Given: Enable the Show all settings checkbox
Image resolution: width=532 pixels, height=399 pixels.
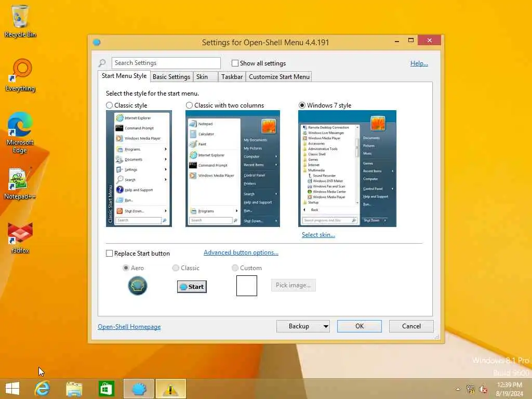Looking at the screenshot, I should point(235,63).
